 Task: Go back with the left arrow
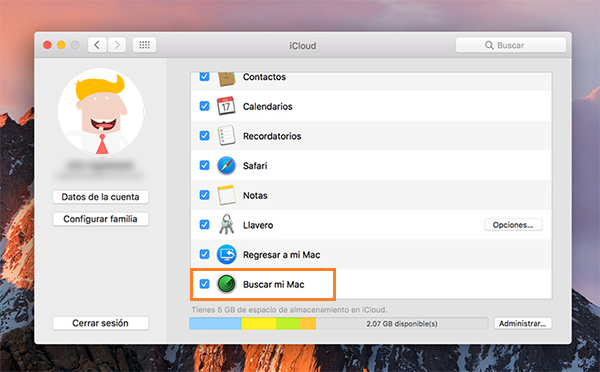pos(97,45)
